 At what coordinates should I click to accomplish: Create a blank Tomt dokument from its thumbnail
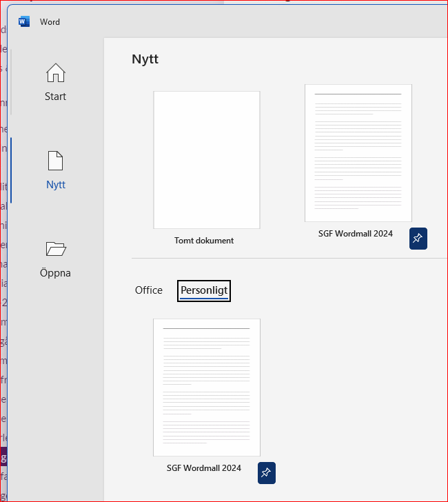(207, 160)
